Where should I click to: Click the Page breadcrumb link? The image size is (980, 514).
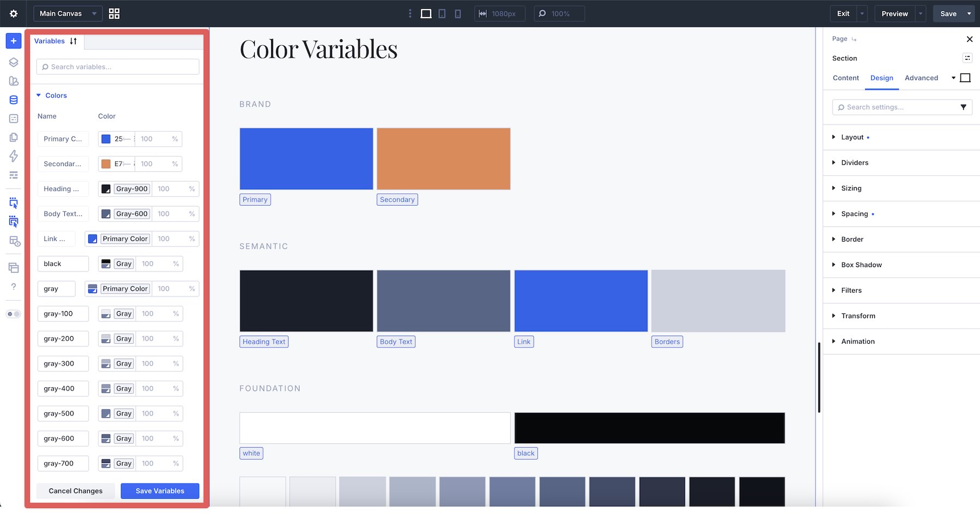(x=840, y=39)
